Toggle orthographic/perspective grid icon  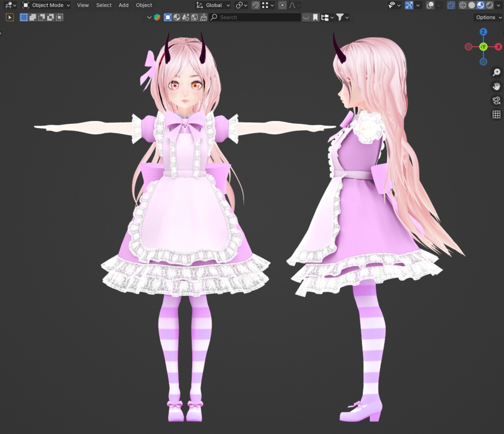click(x=496, y=114)
